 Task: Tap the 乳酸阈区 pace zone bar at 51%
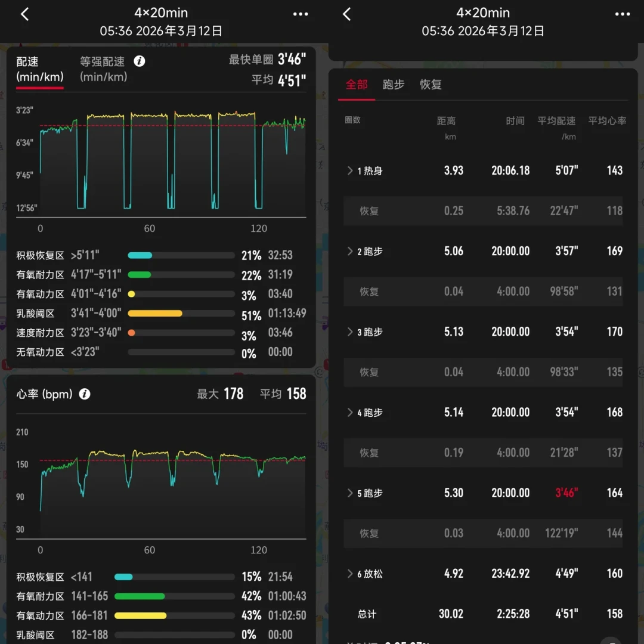coord(181,314)
